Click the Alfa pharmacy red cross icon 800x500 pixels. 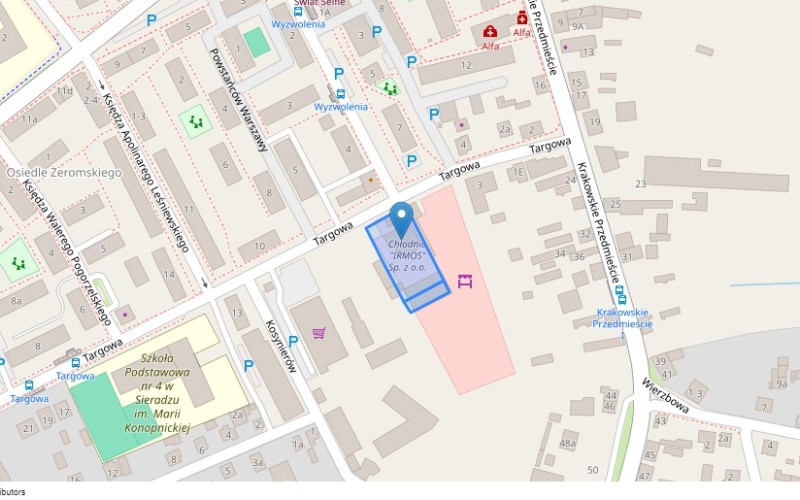point(490,32)
